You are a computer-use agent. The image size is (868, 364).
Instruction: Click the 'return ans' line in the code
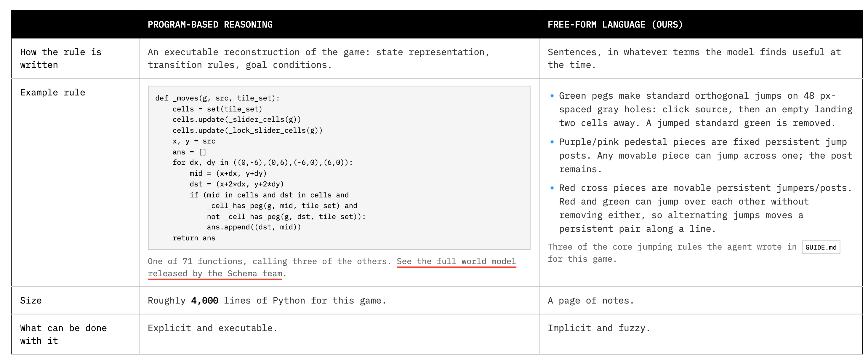click(194, 238)
